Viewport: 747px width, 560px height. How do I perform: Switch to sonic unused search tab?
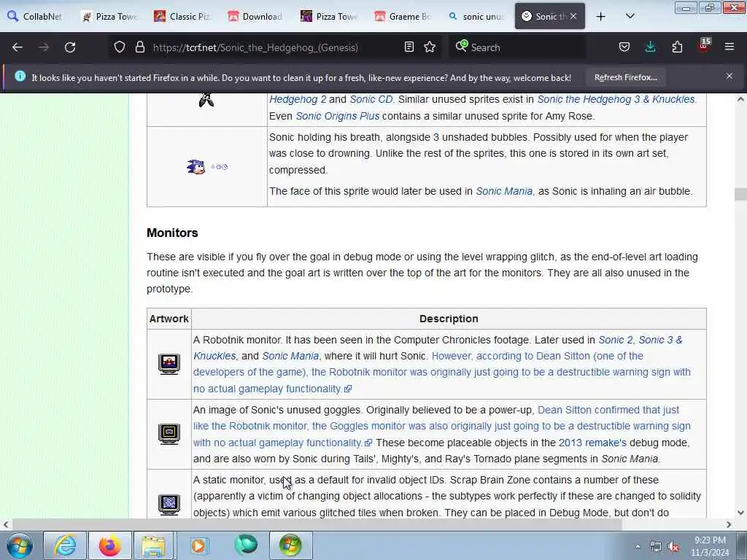tap(476, 16)
